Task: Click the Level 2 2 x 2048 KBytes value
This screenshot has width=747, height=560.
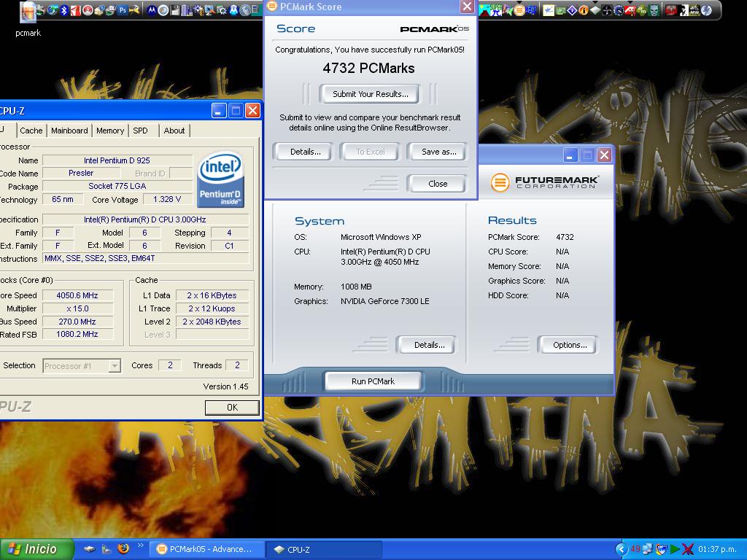Action: point(212,322)
